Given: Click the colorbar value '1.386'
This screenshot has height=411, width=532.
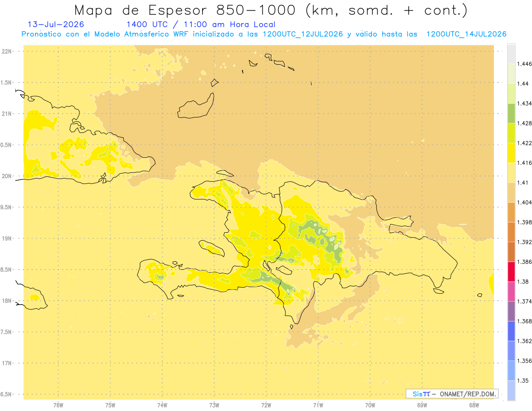Looking at the screenshot, I should pos(524,262).
